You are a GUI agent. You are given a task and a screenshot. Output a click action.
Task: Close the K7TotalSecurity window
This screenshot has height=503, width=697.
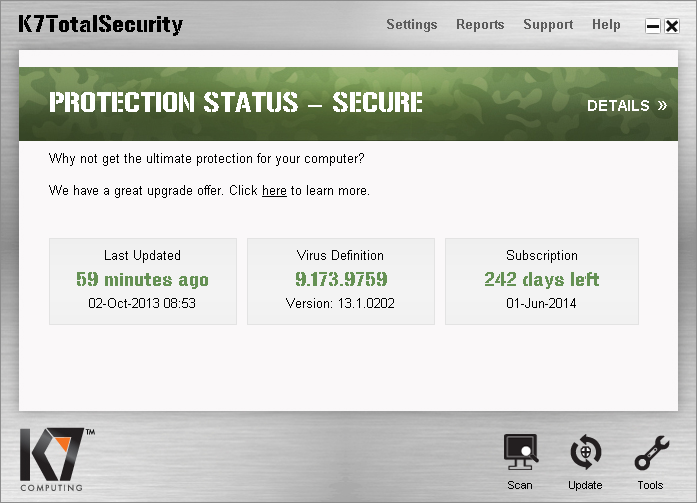(x=672, y=27)
